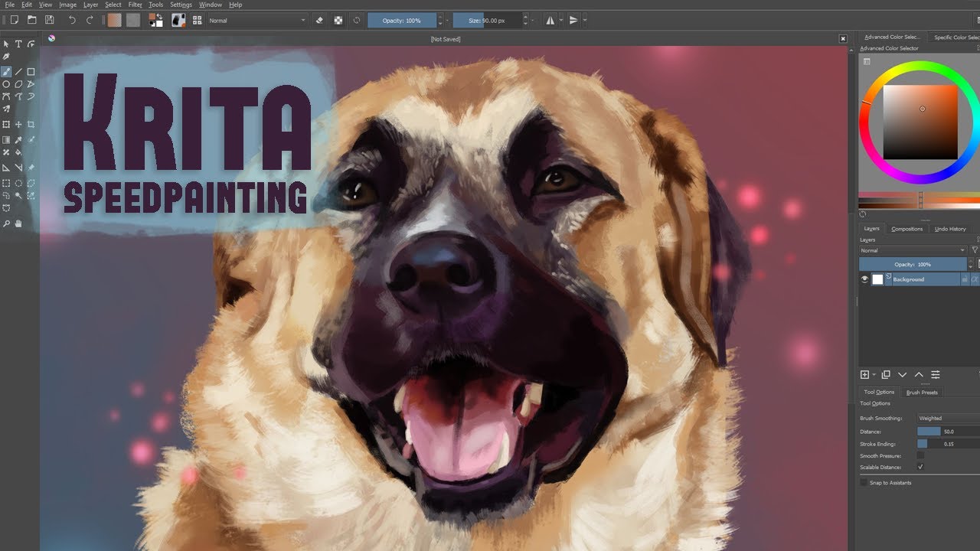This screenshot has height=551, width=980.
Task: Switch to the Undo History tab
Action: pos(950,229)
